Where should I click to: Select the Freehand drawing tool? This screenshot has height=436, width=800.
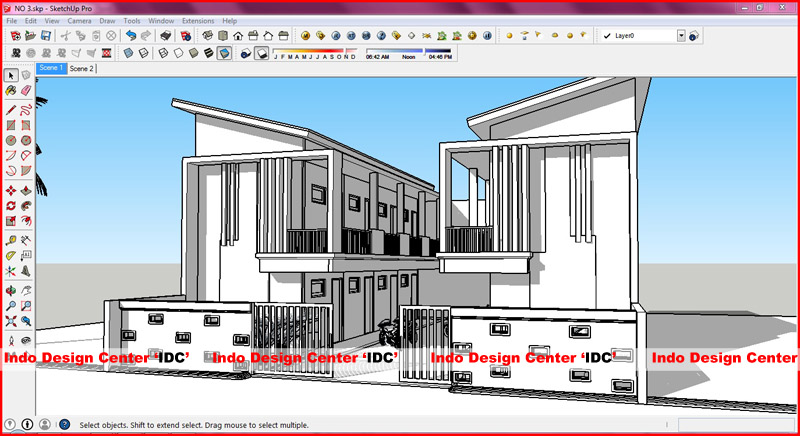(x=26, y=110)
